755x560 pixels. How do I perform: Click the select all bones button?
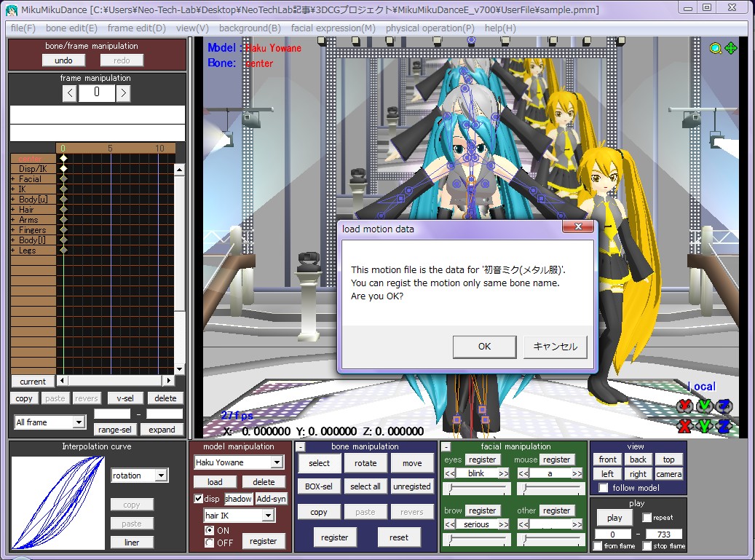pyautogui.click(x=365, y=486)
